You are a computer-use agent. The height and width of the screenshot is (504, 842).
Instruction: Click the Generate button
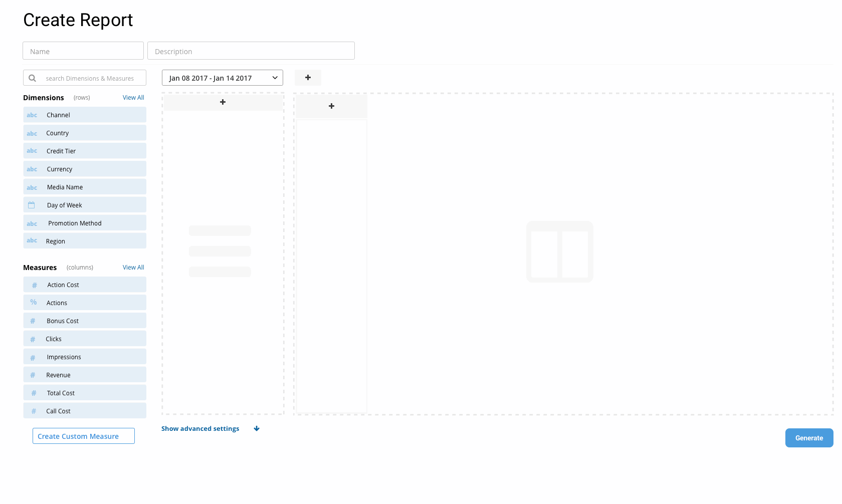pyautogui.click(x=809, y=438)
